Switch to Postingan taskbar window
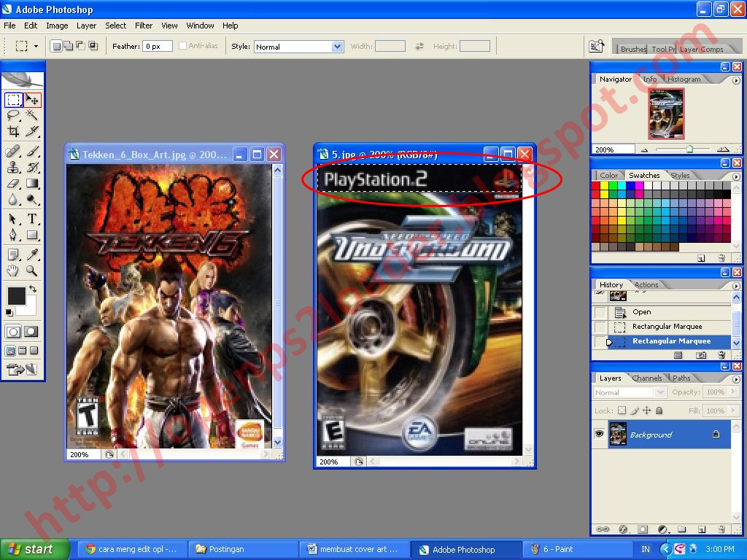Screen dimensions: 747x560 click(243, 549)
